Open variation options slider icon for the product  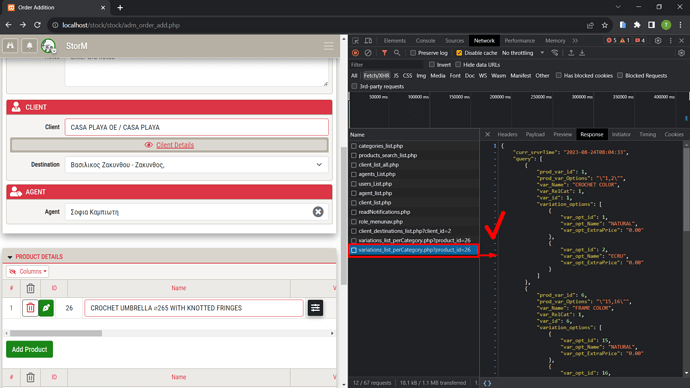315,308
